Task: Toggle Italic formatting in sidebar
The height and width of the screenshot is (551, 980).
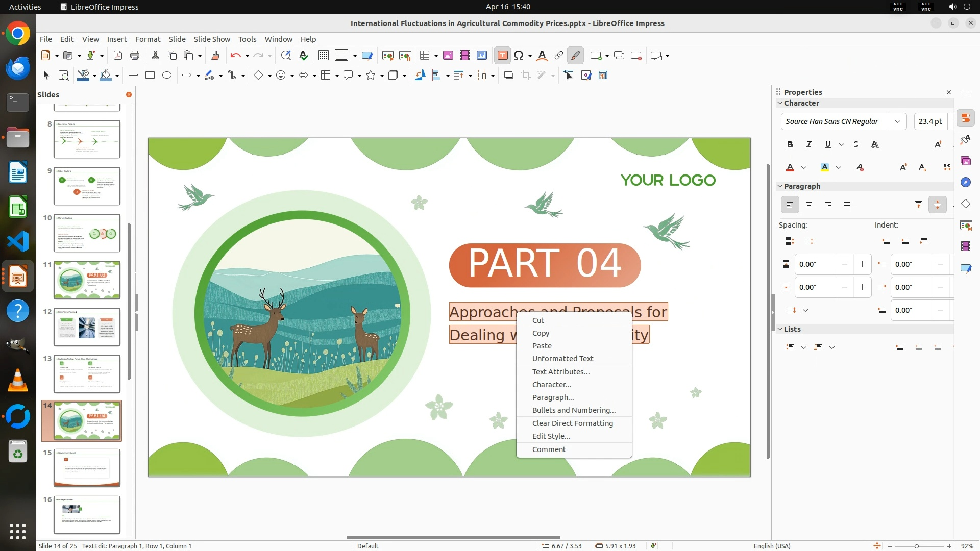Action: pyautogui.click(x=808, y=145)
